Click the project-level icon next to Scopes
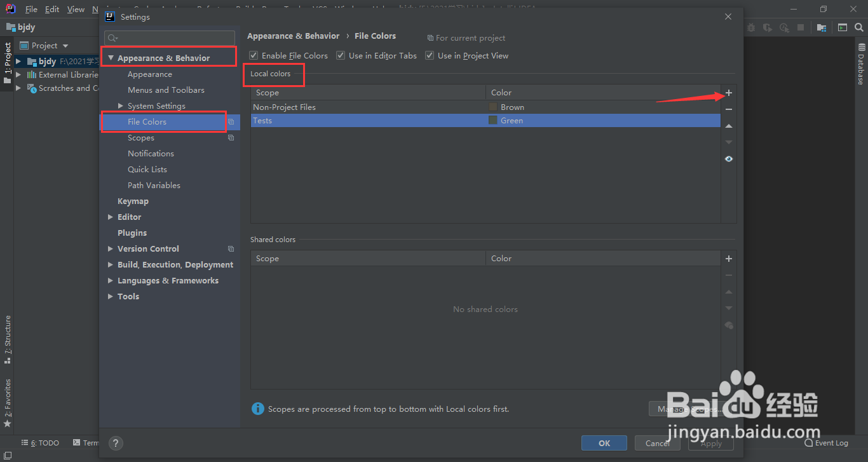868x462 pixels. point(231,138)
